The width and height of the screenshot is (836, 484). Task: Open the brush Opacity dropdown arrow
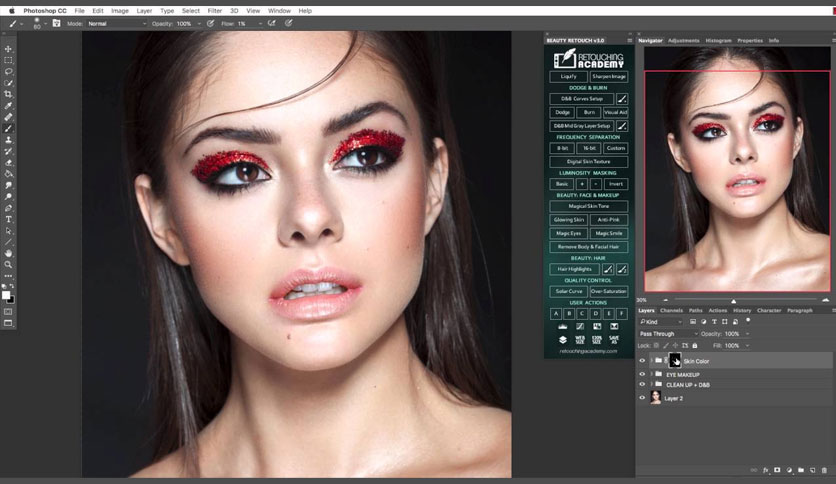199,23
